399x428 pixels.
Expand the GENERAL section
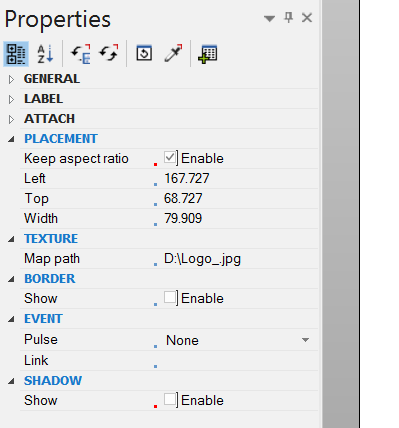[x=11, y=79]
